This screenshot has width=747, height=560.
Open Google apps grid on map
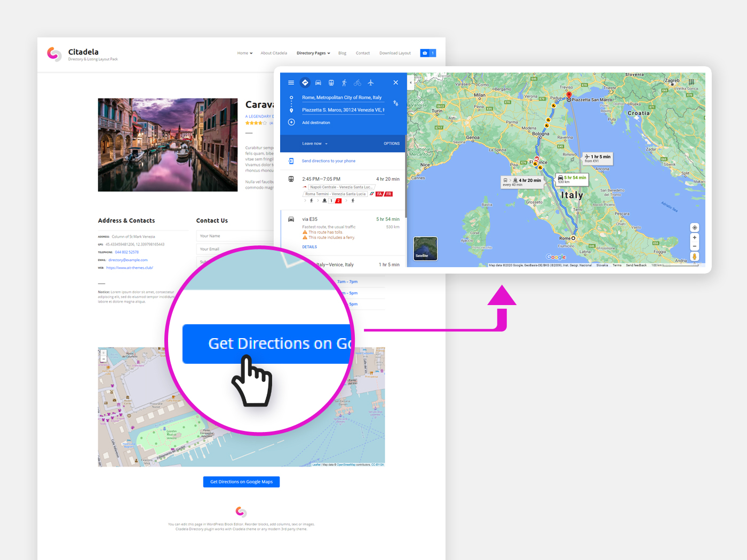pos(692,82)
